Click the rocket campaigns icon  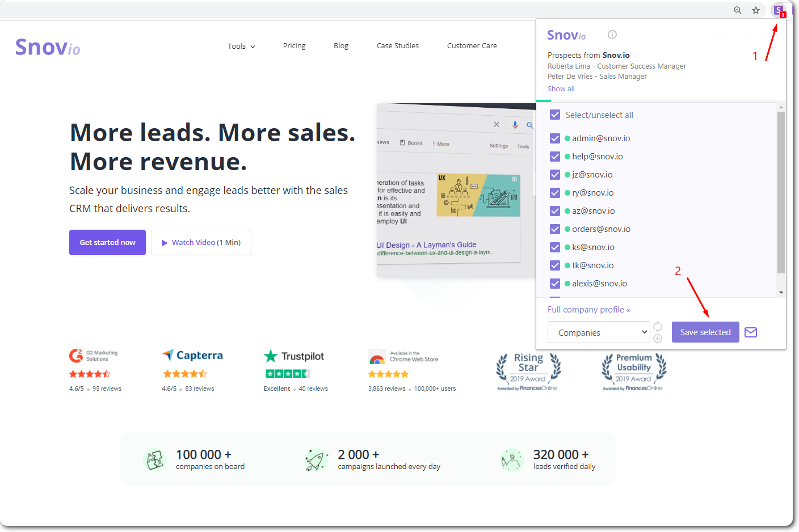click(317, 460)
